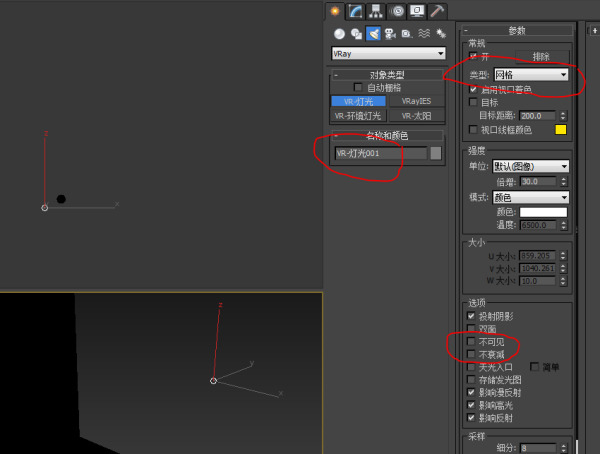This screenshot has width=600, height=454.
Task: Select the Helpers category icon
Action: tap(407, 34)
